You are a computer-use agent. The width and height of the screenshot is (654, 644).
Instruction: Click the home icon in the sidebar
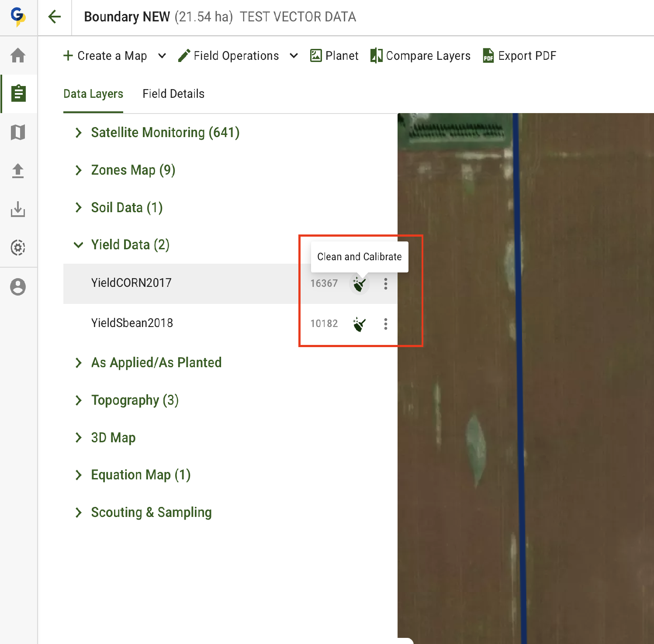coord(18,55)
